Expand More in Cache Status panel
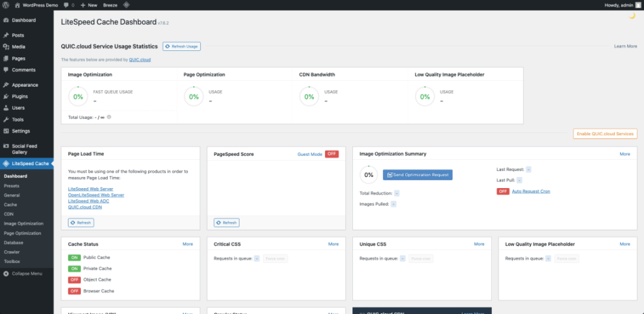Screen dimensions: 644x314 coord(188,243)
